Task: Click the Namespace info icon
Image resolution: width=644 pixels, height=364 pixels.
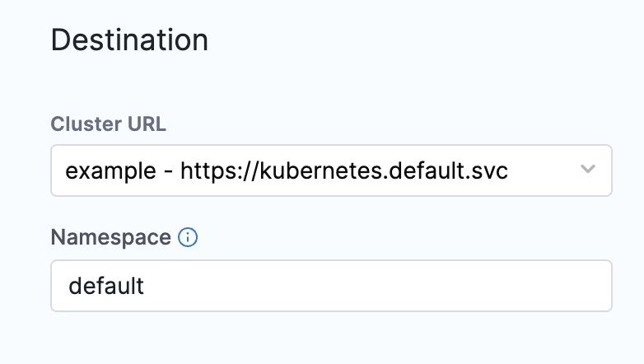Action: tap(188, 237)
